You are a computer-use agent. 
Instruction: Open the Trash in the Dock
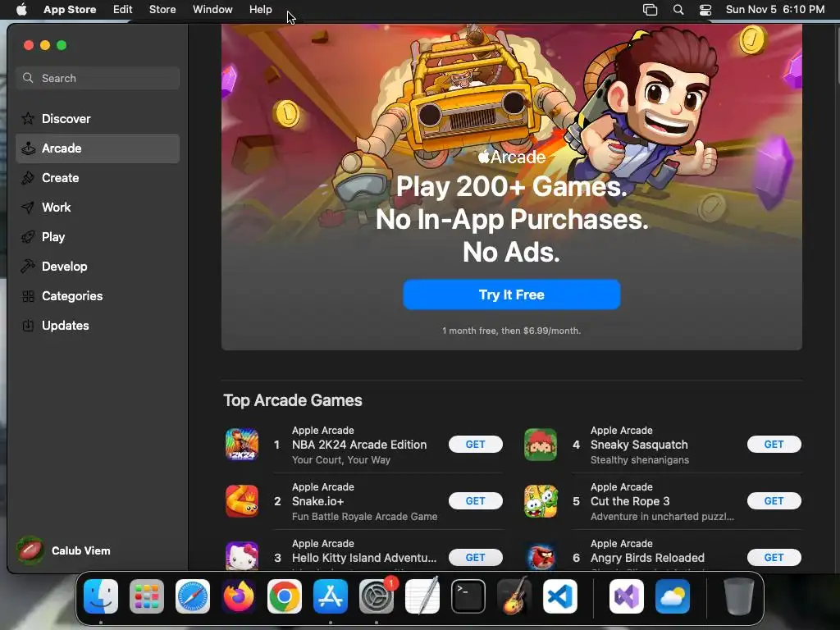[739, 596]
